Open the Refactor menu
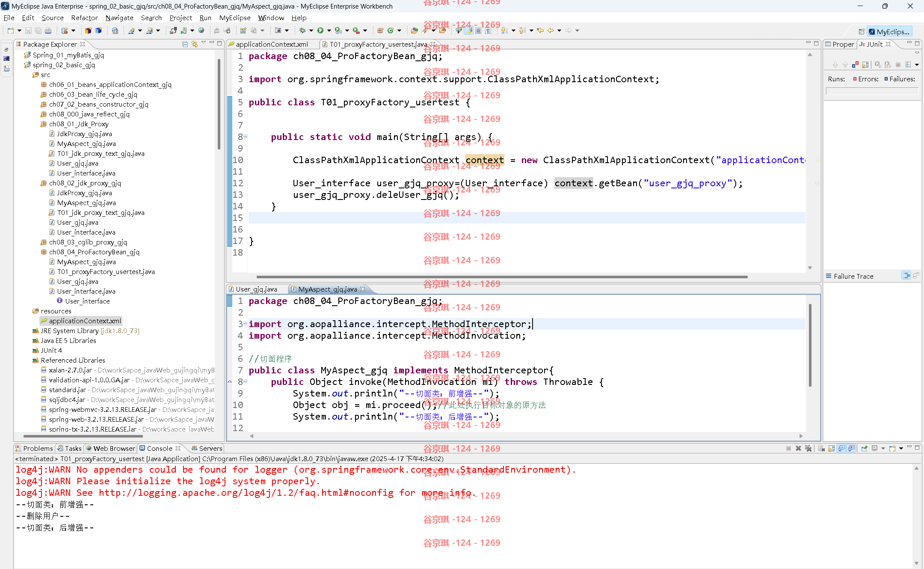 click(x=84, y=18)
